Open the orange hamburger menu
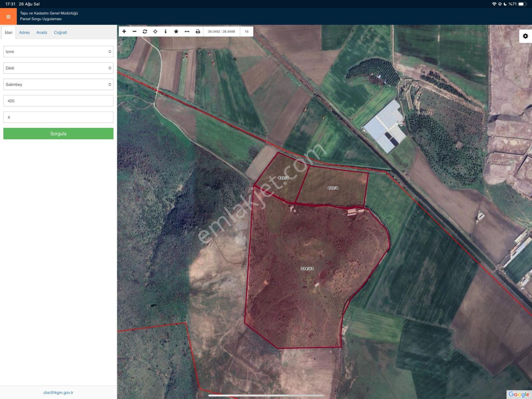 click(x=8, y=17)
